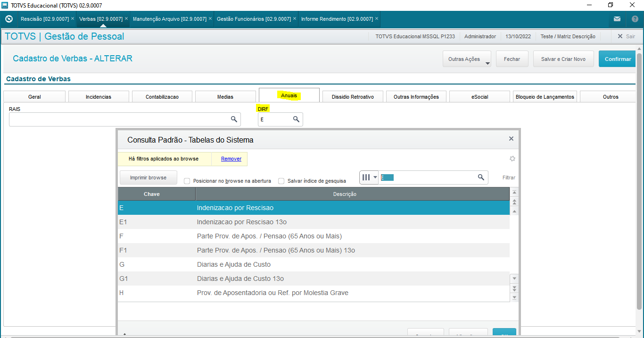Select row Prov. de Aposentadoria Molestia Grave
This screenshot has width=644, height=338.
pos(314,293)
